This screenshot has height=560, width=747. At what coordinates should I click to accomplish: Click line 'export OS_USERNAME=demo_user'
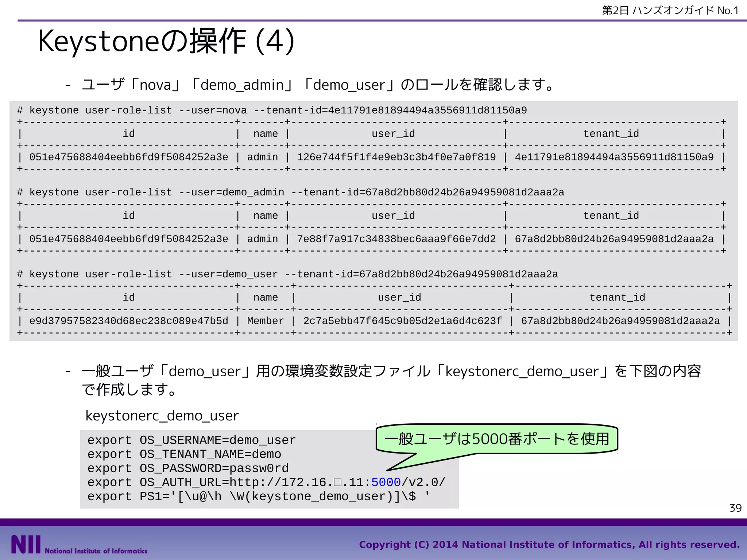click(x=191, y=440)
